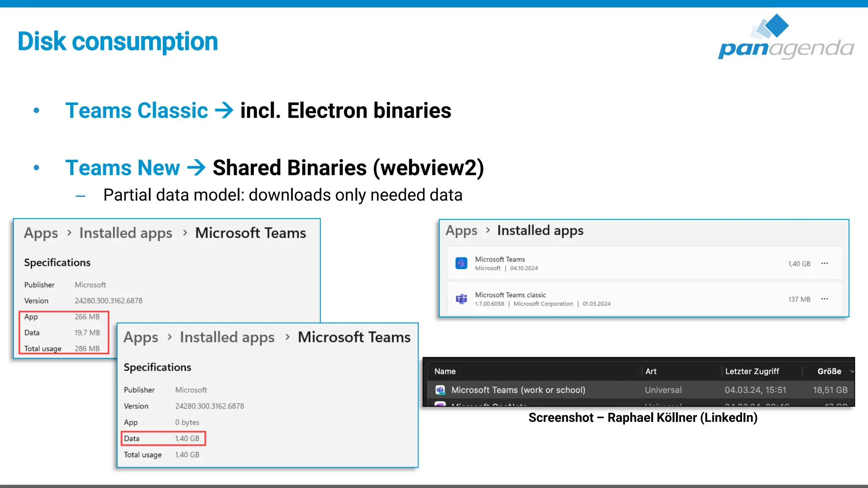This screenshot has width=868, height=488.
Task: Click 'Installed apps' breadcrumb in the 286 MB Teams panel
Action: (x=126, y=233)
